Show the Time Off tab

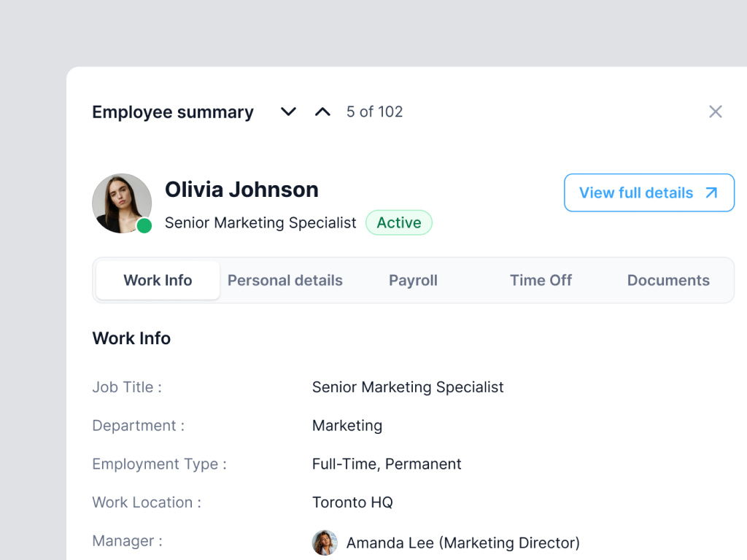[541, 280]
